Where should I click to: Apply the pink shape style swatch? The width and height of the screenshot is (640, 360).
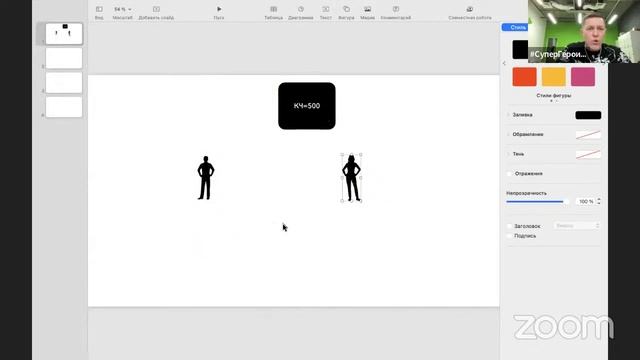coord(583,77)
